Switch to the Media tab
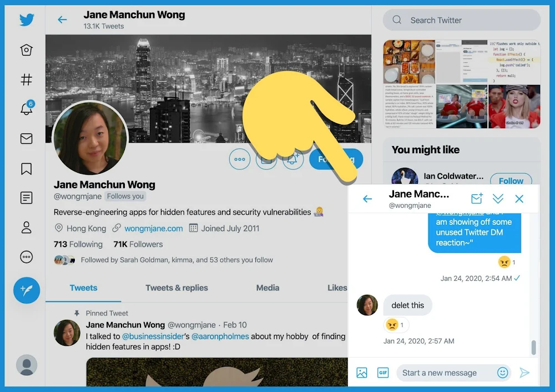This screenshot has width=555, height=392. point(268,288)
